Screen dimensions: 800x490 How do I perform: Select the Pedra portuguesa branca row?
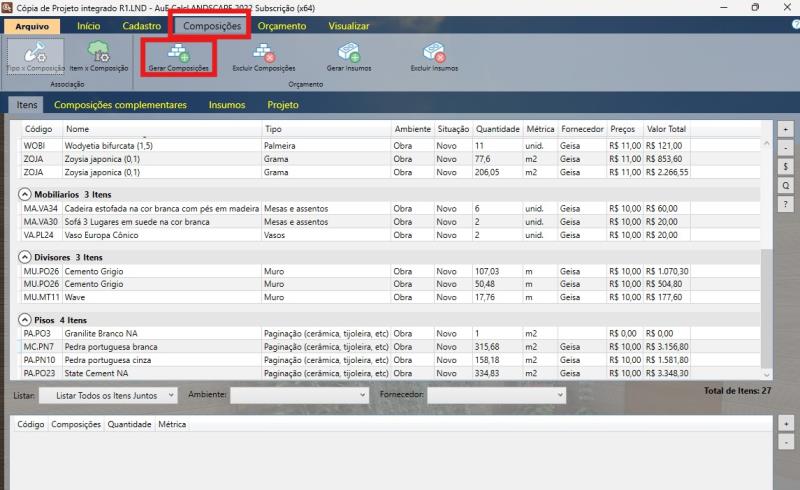(x=111, y=346)
